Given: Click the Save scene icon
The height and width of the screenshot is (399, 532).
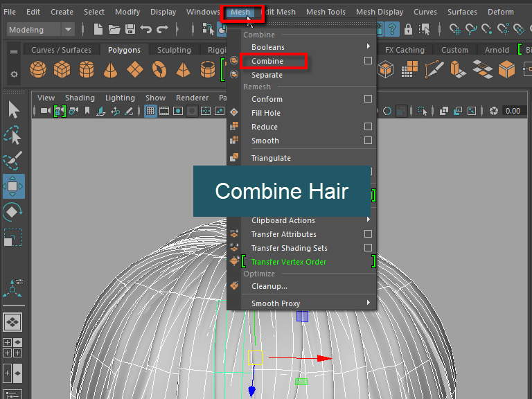Looking at the screenshot, I should (129, 29).
